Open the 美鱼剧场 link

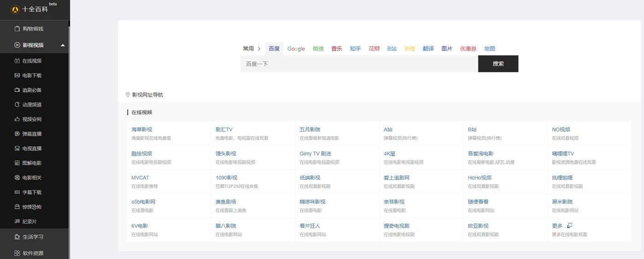[226, 202]
